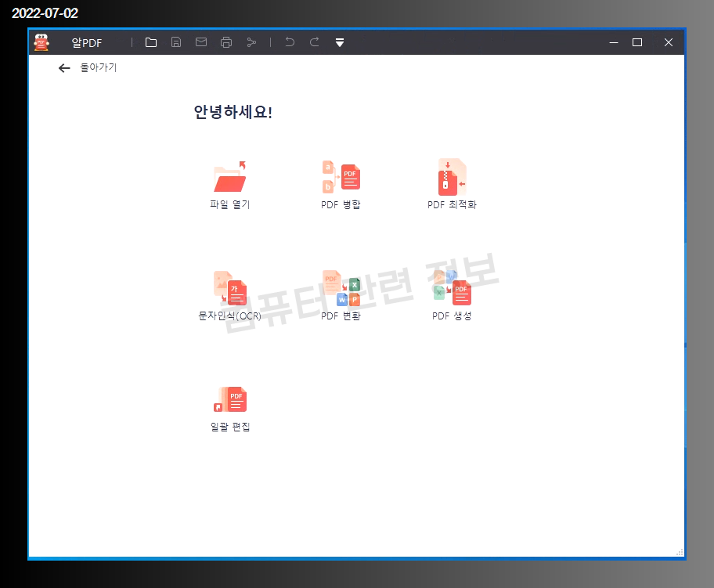Select the PDF 최적화 optimize icon

[453, 177]
